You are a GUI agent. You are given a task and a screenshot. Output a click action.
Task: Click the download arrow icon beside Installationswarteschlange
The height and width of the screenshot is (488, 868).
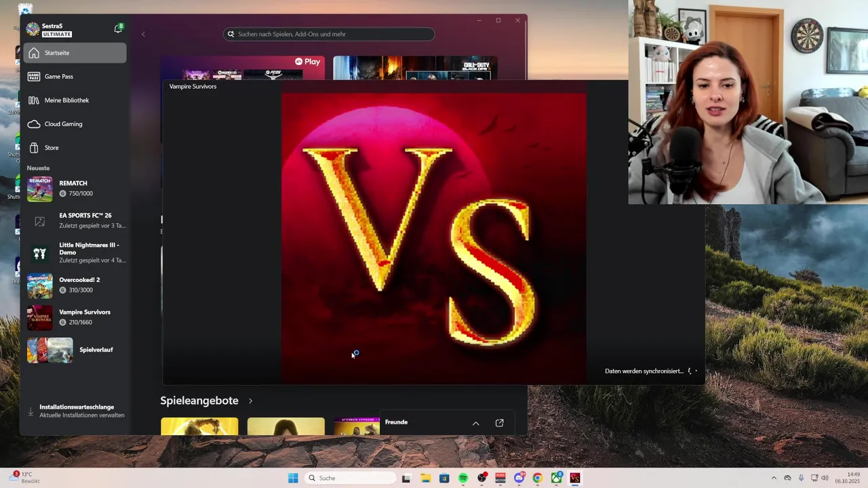[31, 411]
